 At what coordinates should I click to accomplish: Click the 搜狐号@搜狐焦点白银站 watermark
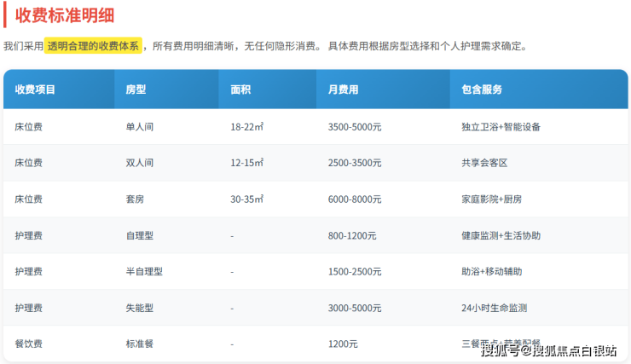(x=549, y=350)
